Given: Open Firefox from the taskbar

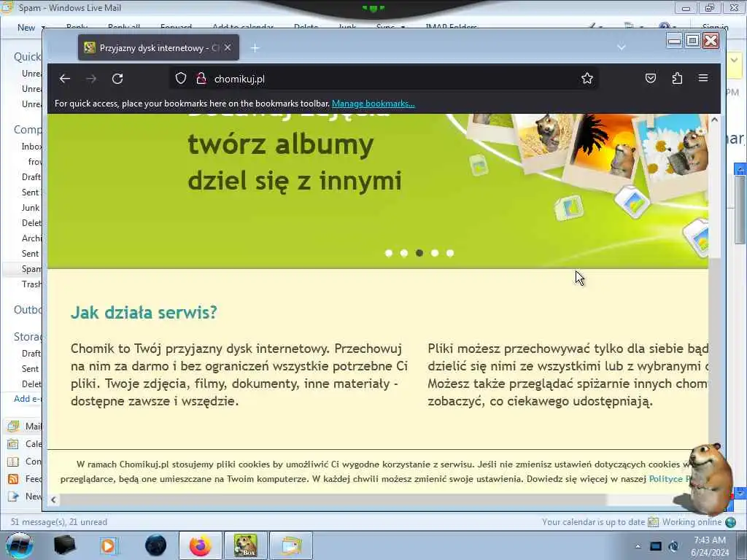Looking at the screenshot, I should (x=200, y=545).
